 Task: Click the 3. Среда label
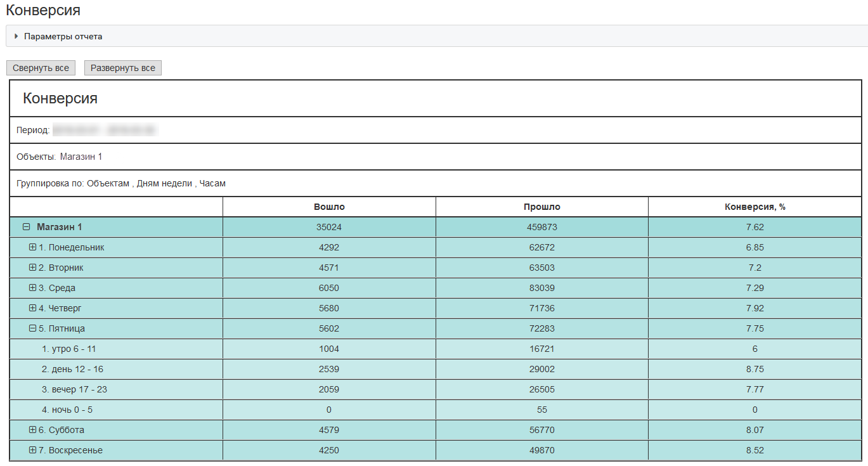pyautogui.click(x=56, y=288)
